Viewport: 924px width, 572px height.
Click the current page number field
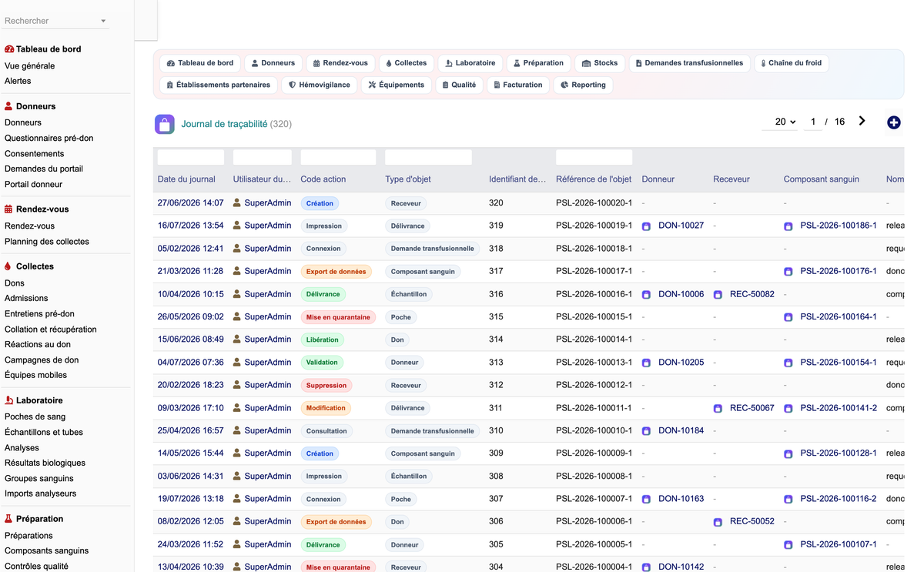tap(812, 122)
